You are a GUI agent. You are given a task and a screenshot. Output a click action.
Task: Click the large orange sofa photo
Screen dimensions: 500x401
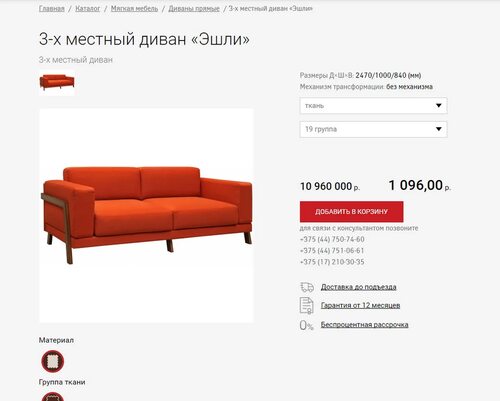coord(146,215)
